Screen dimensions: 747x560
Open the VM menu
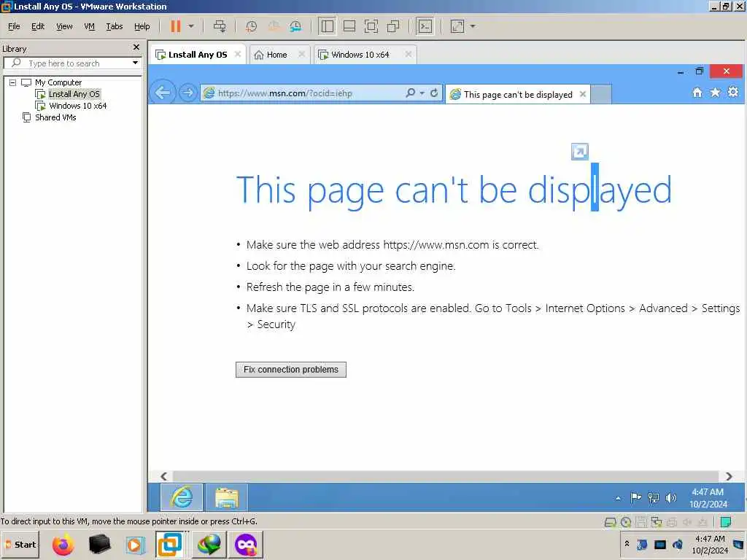[89, 26]
